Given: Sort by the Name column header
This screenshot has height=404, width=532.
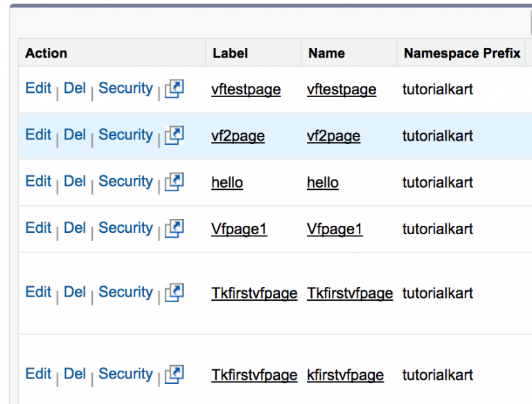Looking at the screenshot, I should click(326, 53).
